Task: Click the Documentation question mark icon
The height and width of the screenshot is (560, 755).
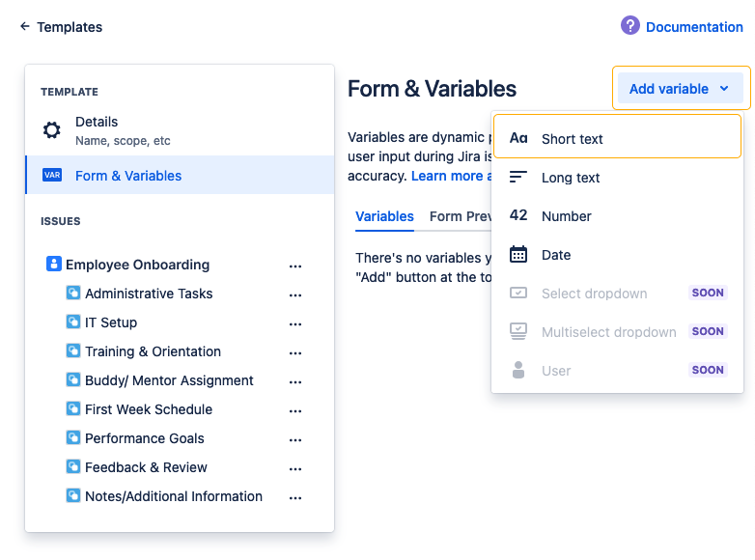Action: 630,26
